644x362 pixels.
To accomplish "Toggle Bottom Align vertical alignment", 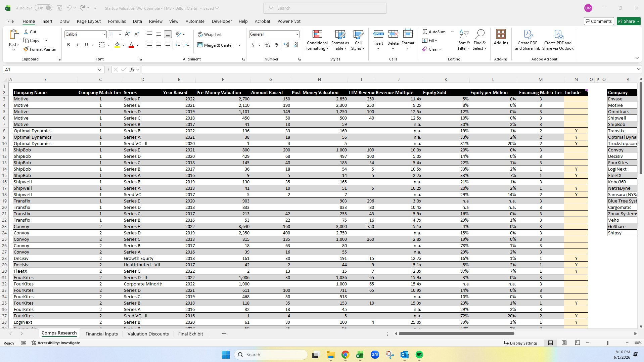I will coord(168,34).
